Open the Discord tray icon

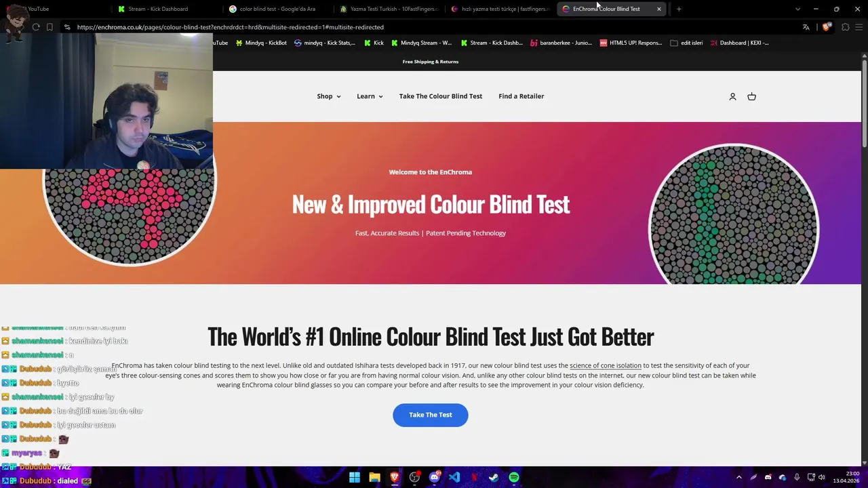coord(768,478)
